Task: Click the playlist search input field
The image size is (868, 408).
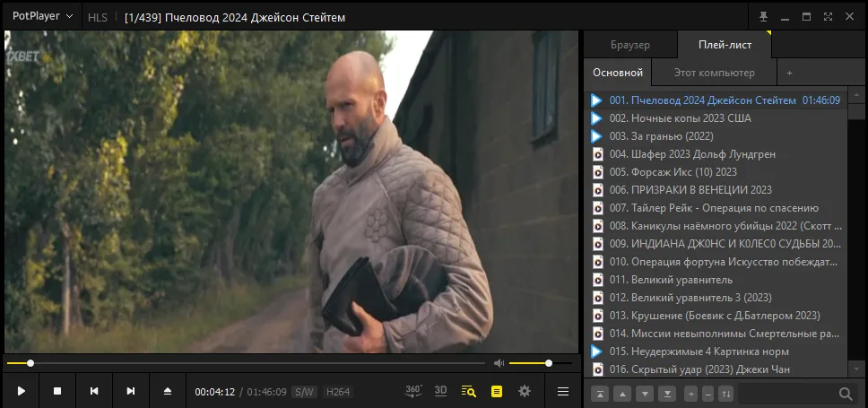Action: (787, 395)
